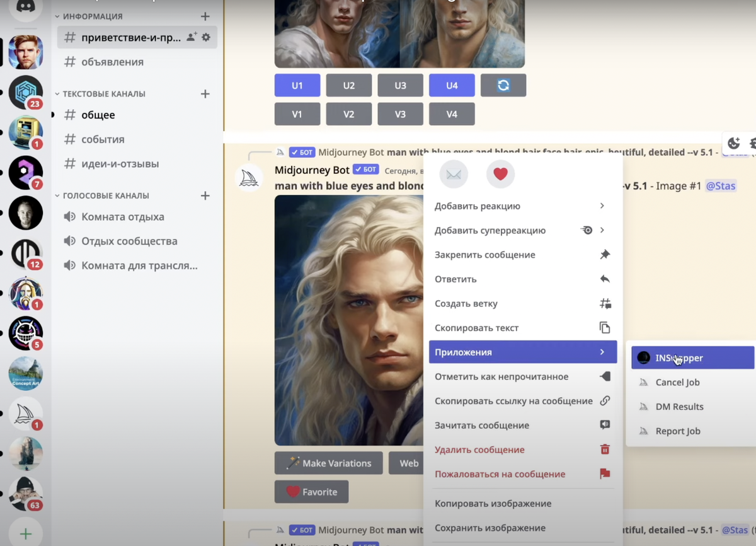The width and height of the screenshot is (756, 546).
Task: Choose INSwapper app
Action: (693, 357)
